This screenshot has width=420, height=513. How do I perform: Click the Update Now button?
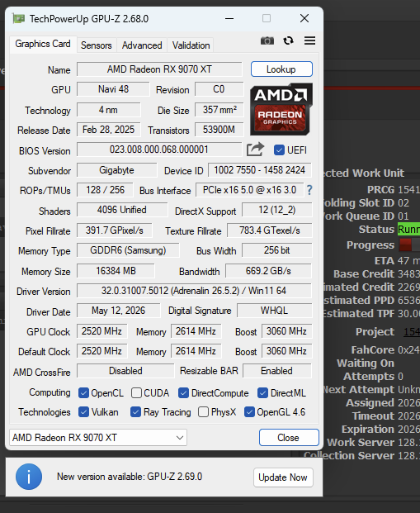283,477
